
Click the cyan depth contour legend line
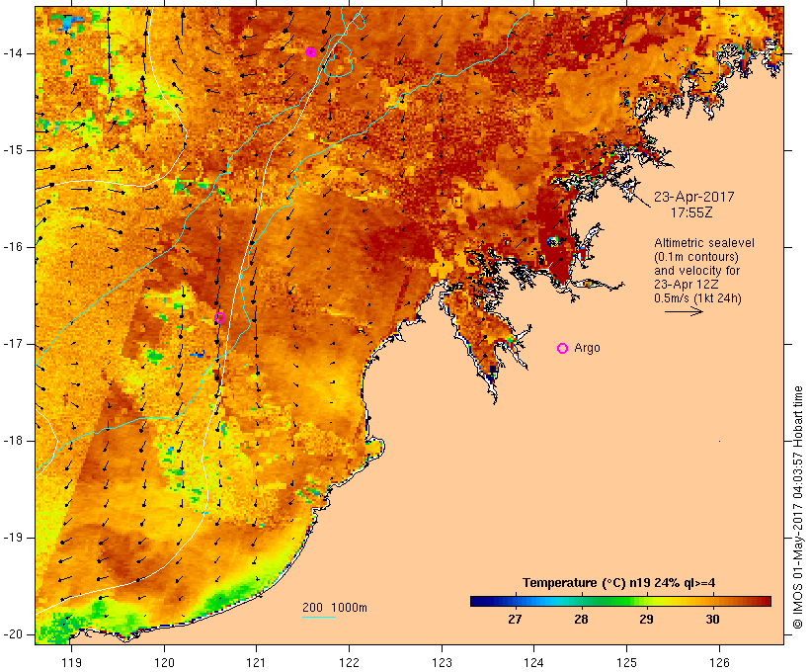pyautogui.click(x=319, y=617)
